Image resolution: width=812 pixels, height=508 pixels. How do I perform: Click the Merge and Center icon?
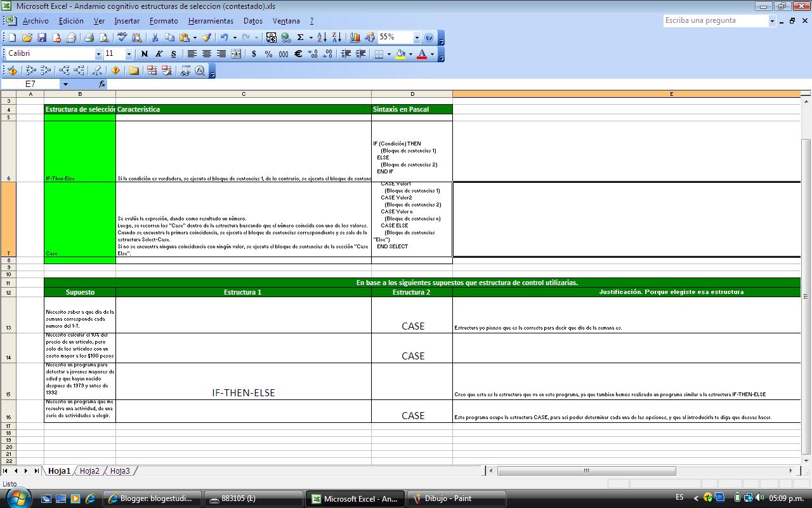coord(236,54)
